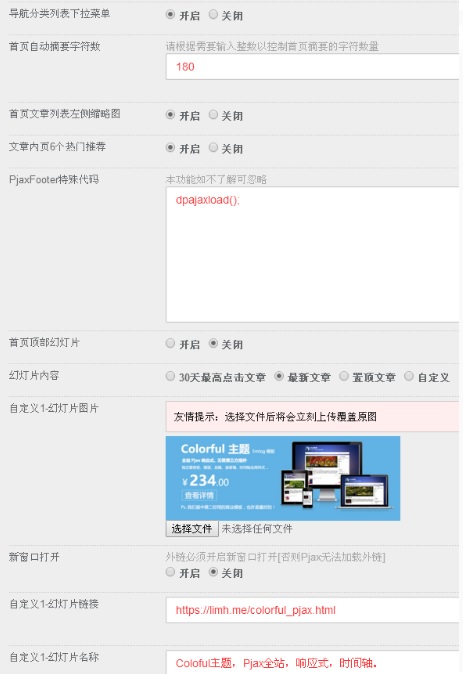Click the 友情提示 upload notice text

(275, 417)
